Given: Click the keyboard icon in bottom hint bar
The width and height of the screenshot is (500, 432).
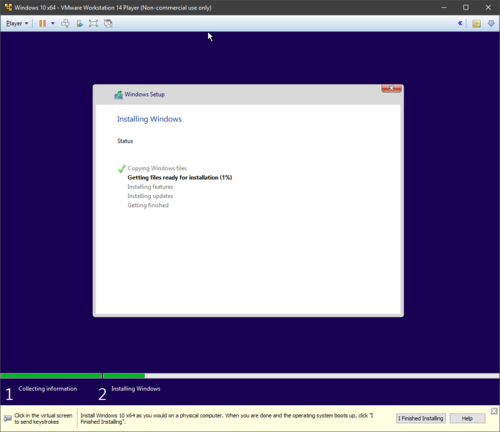Looking at the screenshot, I should pos(8,418).
